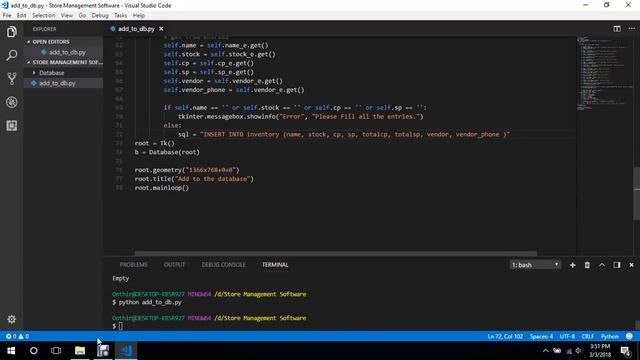Select the Terminal panel tab
Screen dimensions: 640x360
click(275, 265)
